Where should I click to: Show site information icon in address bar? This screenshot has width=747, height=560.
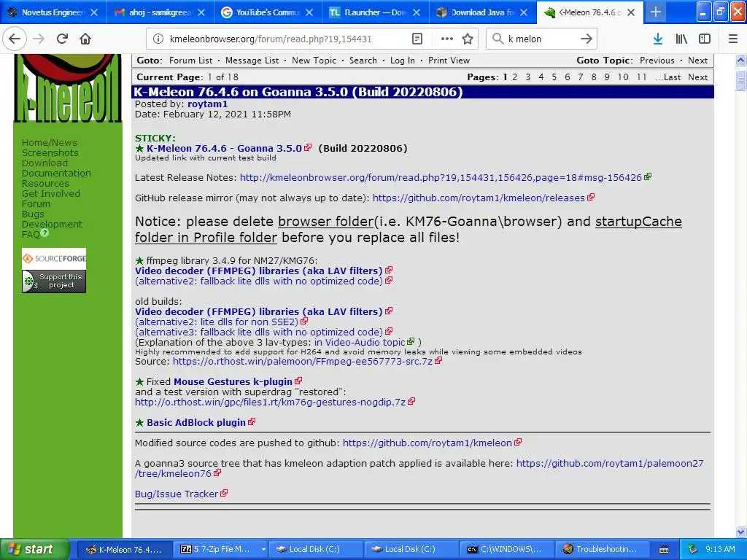point(158,39)
